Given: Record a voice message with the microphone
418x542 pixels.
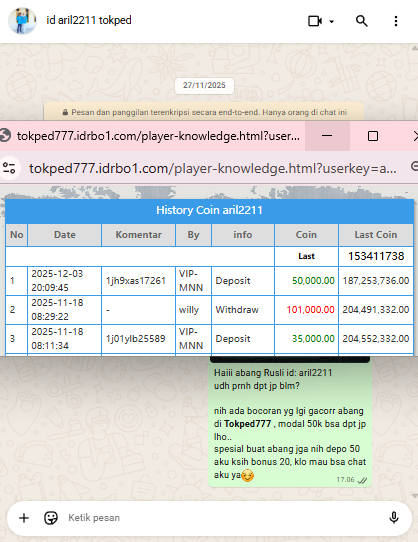Looking at the screenshot, I should click(x=394, y=518).
